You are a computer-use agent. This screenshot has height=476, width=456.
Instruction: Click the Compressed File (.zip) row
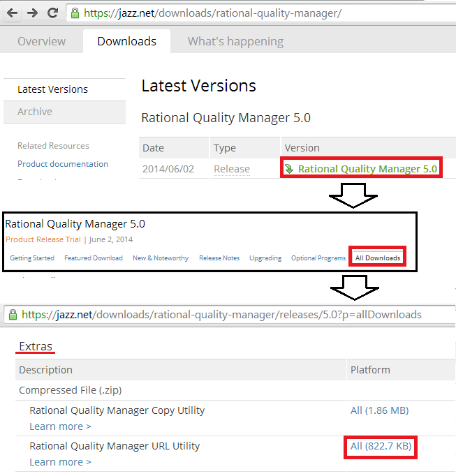(x=235, y=390)
